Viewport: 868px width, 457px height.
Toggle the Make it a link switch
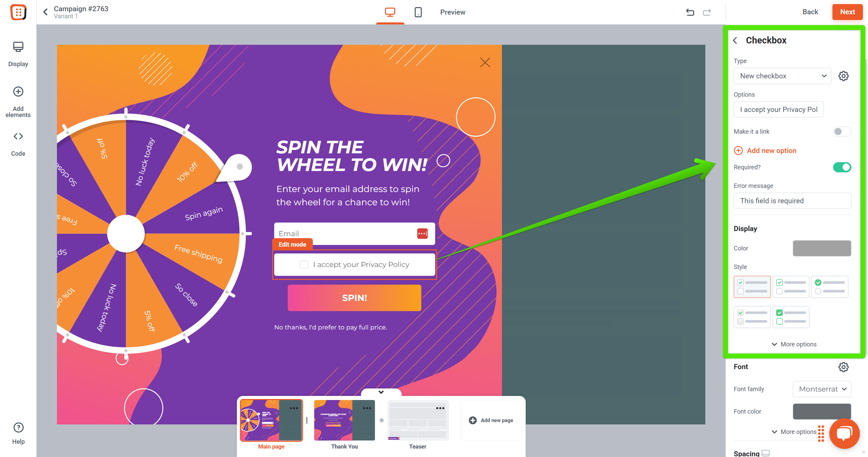842,132
